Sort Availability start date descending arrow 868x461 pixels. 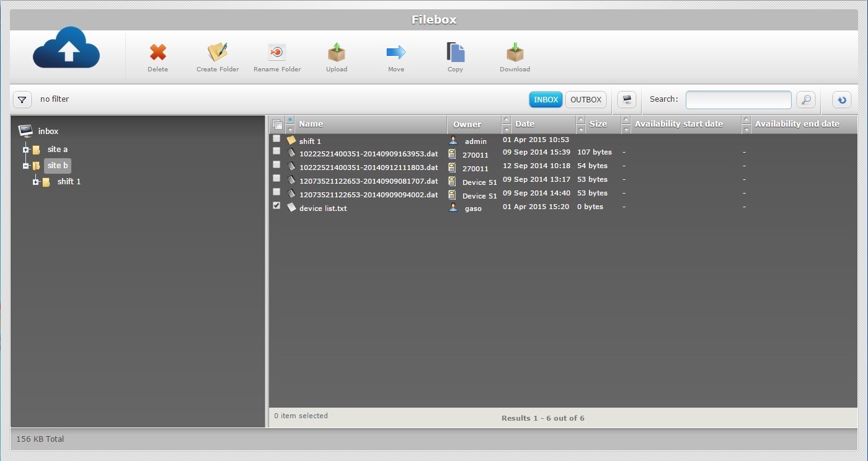tap(626, 129)
